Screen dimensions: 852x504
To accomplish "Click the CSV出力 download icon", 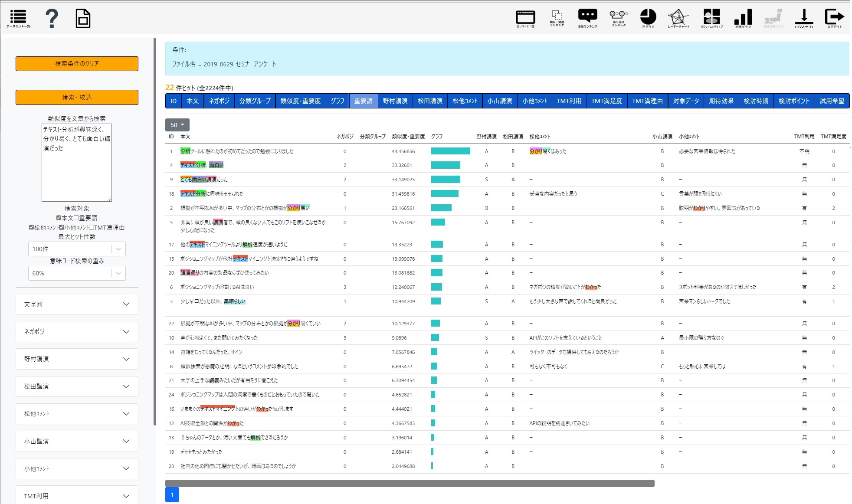I will pos(803,18).
